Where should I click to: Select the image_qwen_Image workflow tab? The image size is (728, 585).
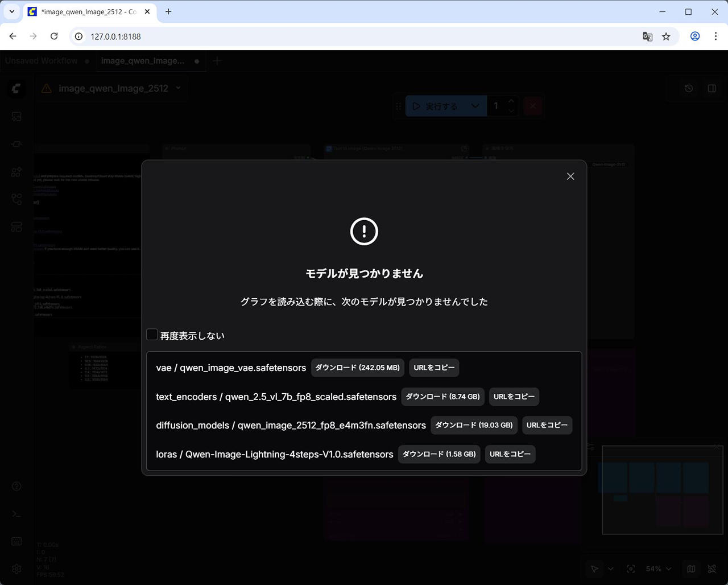[143, 61]
